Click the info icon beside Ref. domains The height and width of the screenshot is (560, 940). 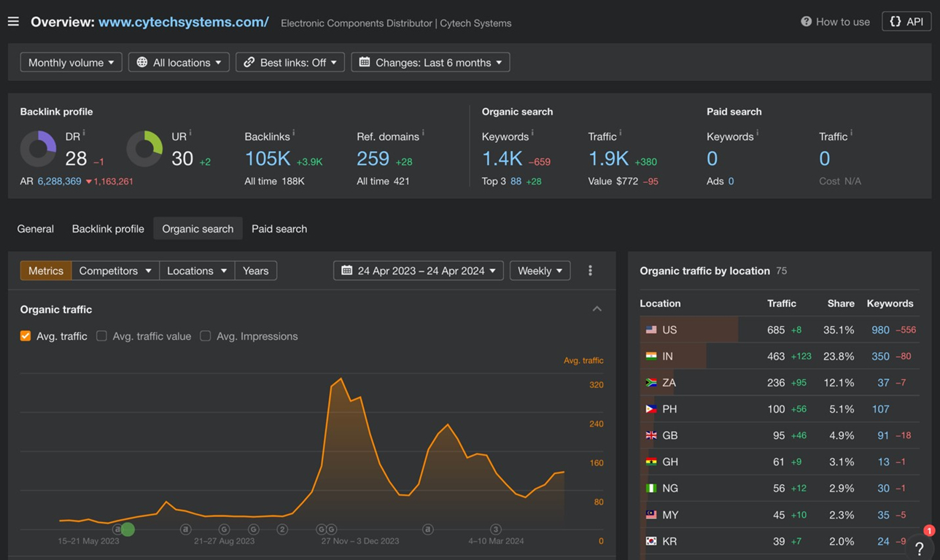(x=423, y=133)
